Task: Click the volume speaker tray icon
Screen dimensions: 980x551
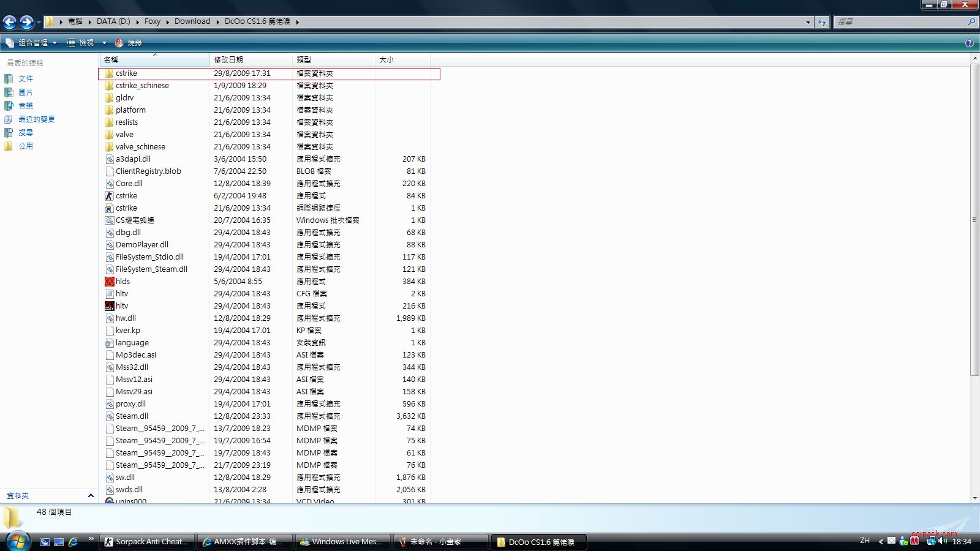Action: [943, 541]
